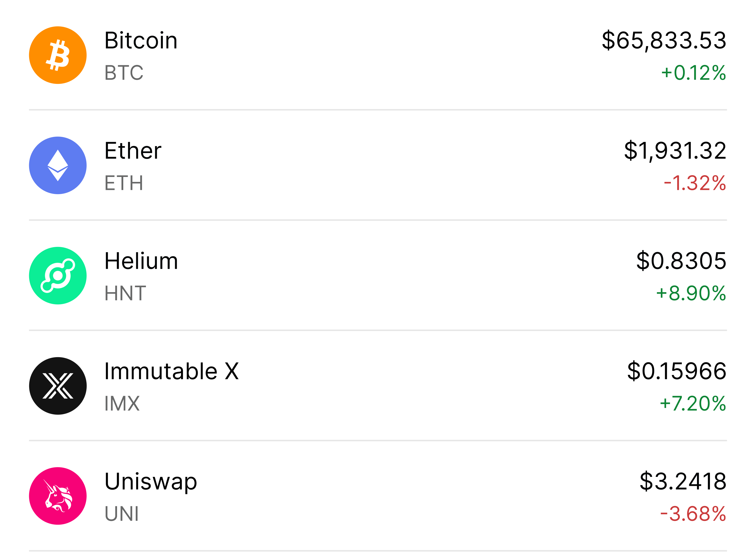Tap the IMX ticker symbol
The height and width of the screenshot is (560, 756).
pos(122,403)
